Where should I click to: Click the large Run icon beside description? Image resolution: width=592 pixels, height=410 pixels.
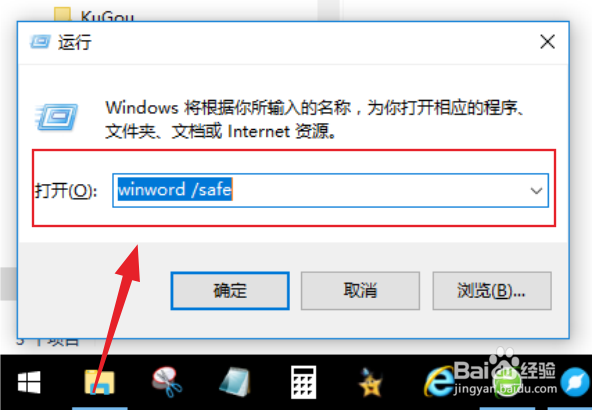[x=57, y=117]
